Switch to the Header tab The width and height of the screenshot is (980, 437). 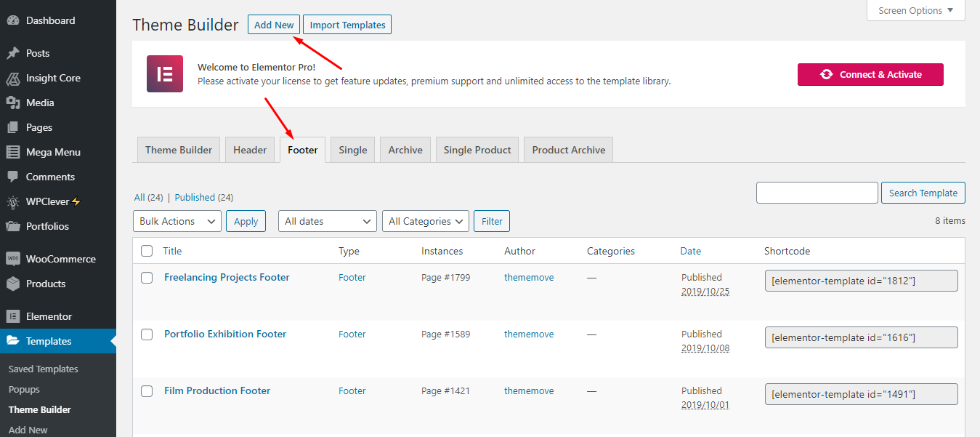tap(250, 150)
